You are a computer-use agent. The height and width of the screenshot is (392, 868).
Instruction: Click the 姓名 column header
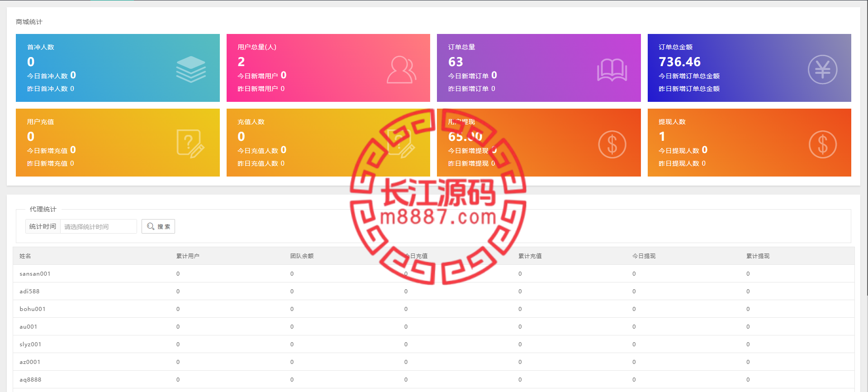coord(25,256)
